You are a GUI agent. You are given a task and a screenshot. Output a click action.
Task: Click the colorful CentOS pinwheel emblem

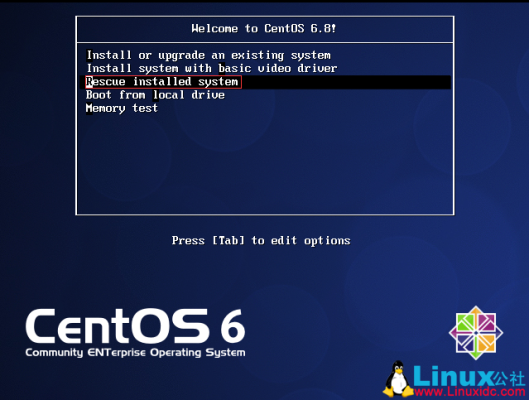(476, 333)
